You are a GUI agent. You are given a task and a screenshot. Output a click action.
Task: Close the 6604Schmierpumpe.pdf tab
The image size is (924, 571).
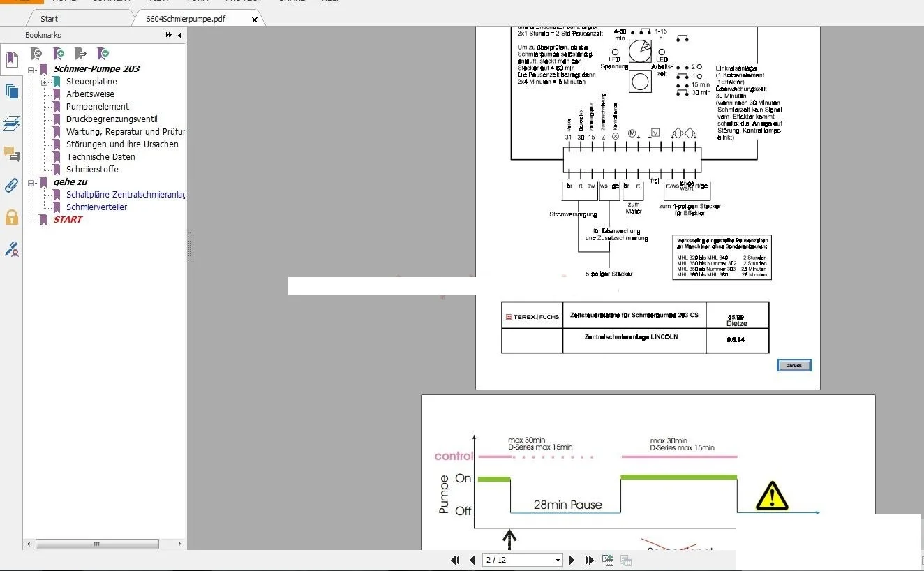click(254, 20)
